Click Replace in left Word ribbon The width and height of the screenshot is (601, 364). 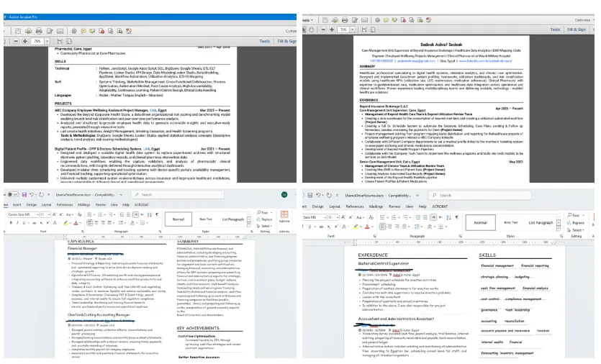click(x=264, y=219)
